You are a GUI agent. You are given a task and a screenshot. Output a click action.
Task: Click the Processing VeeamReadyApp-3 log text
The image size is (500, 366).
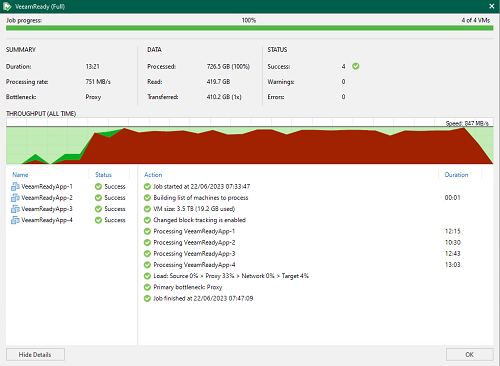tap(194, 254)
